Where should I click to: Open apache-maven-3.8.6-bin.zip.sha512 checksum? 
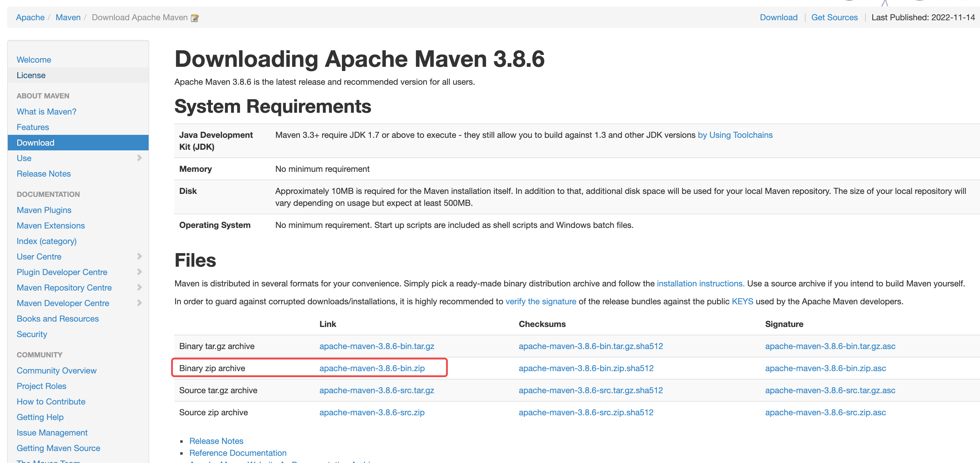point(585,368)
